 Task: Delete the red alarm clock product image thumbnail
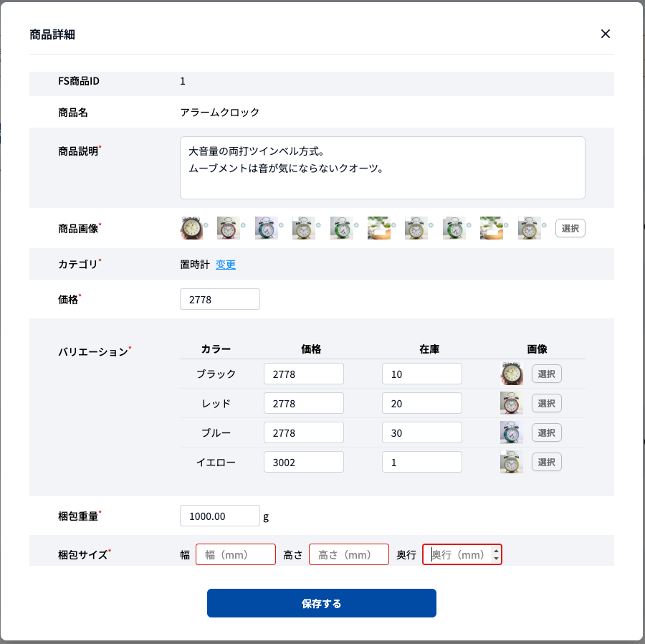tap(243, 224)
